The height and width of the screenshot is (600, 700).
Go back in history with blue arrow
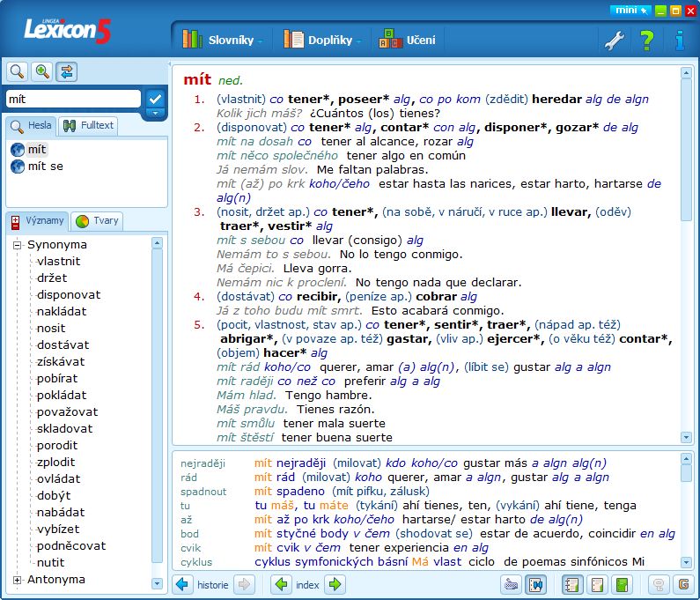point(181,584)
